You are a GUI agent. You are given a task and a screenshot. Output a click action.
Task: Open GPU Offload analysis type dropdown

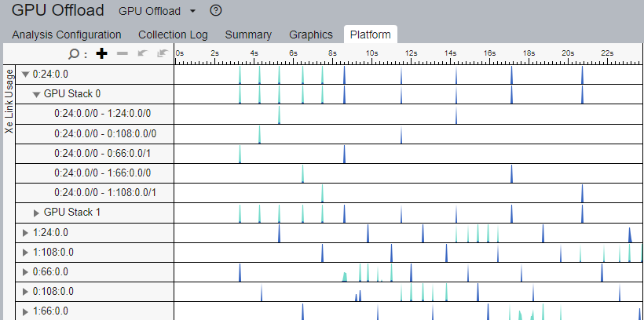coord(158,11)
